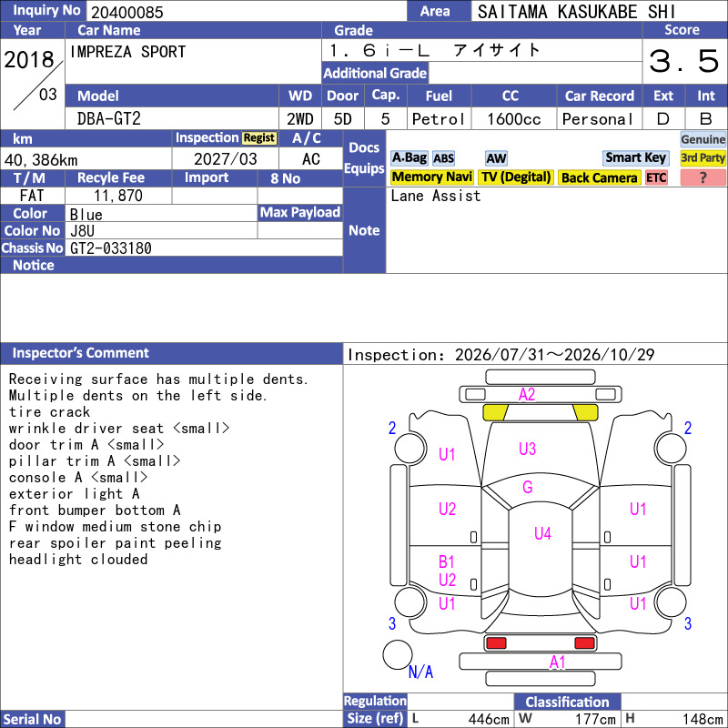Click the Chassis No value field
Screen dimensions: 728x728
204,248
